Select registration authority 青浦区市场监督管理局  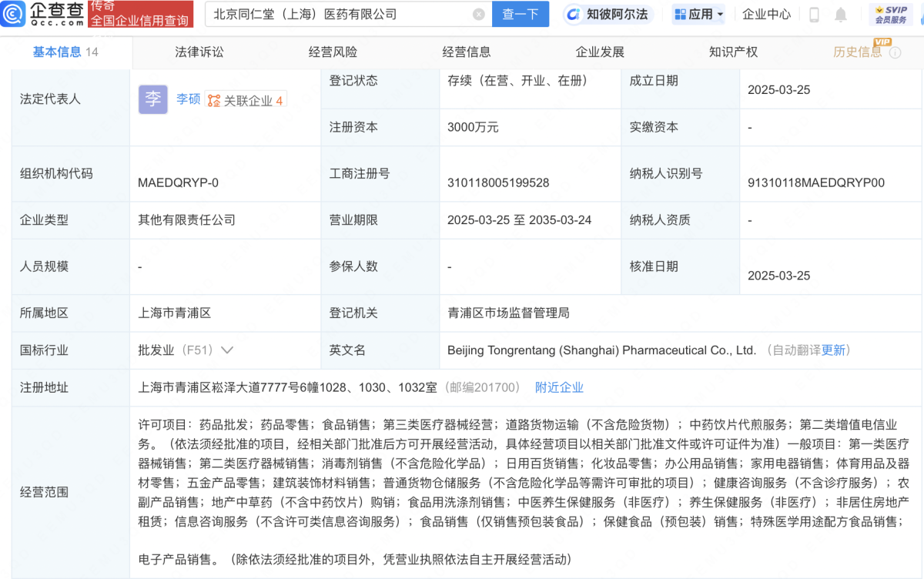pyautogui.click(x=508, y=313)
